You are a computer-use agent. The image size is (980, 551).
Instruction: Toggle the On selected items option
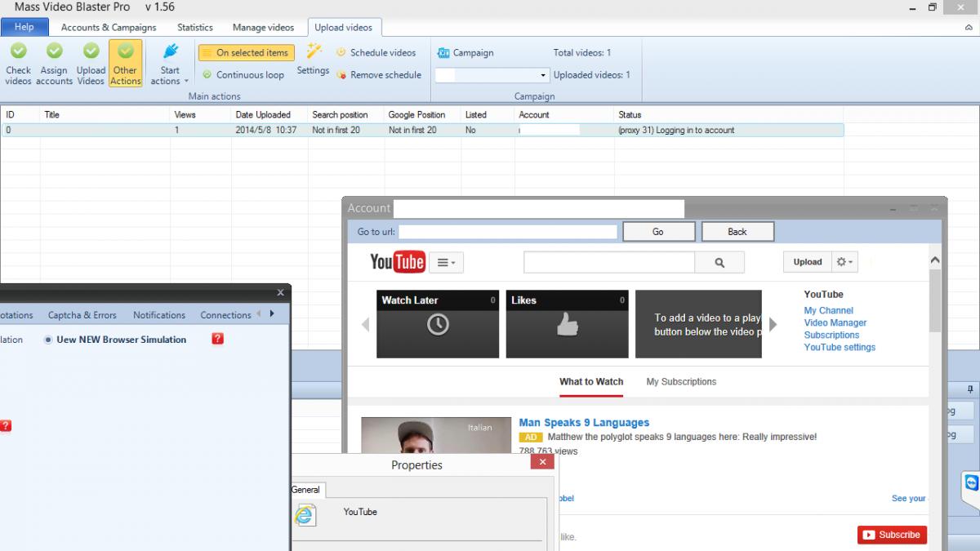point(245,52)
